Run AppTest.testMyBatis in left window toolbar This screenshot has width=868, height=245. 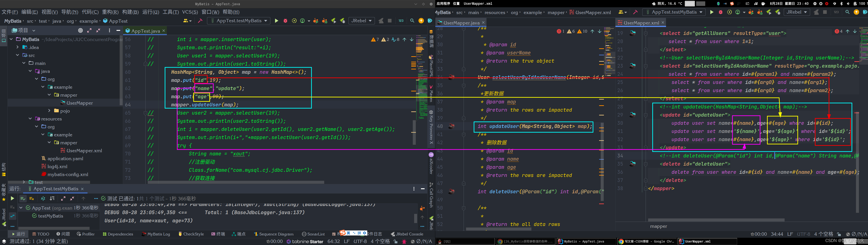[x=276, y=21]
